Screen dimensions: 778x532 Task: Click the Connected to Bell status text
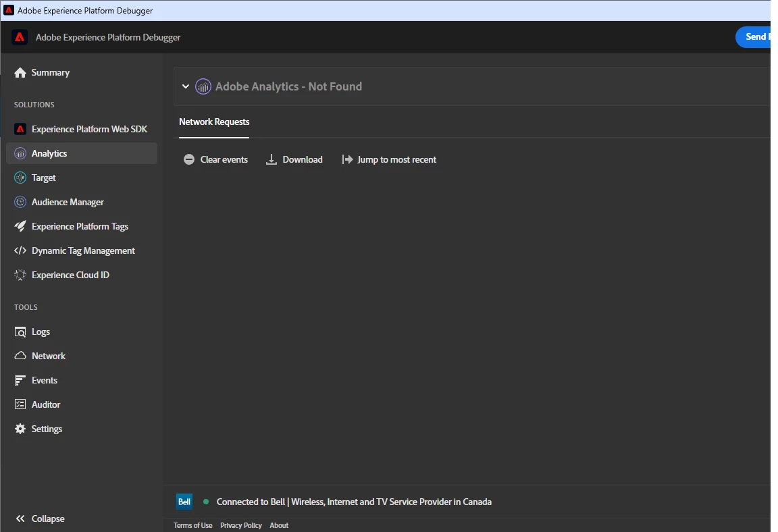[355, 502]
